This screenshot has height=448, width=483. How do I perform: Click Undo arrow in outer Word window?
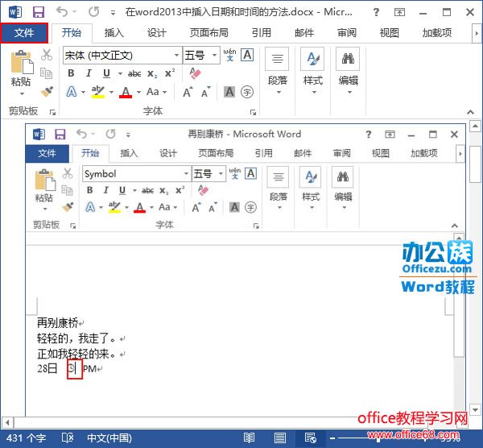click(x=62, y=12)
